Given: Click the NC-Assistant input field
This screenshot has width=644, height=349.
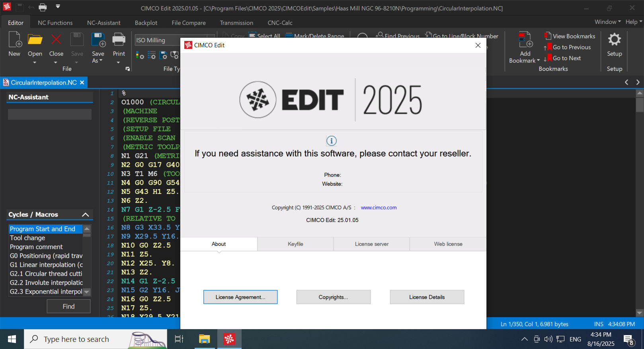Looking at the screenshot, I should coord(50,114).
